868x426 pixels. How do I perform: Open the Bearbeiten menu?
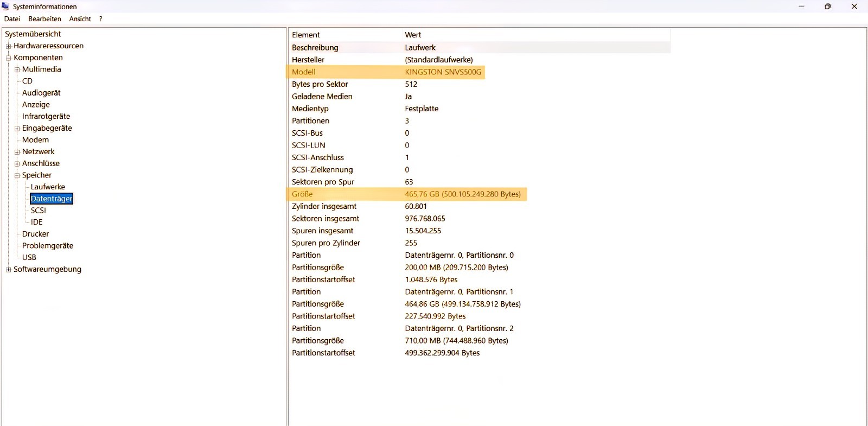click(x=45, y=19)
